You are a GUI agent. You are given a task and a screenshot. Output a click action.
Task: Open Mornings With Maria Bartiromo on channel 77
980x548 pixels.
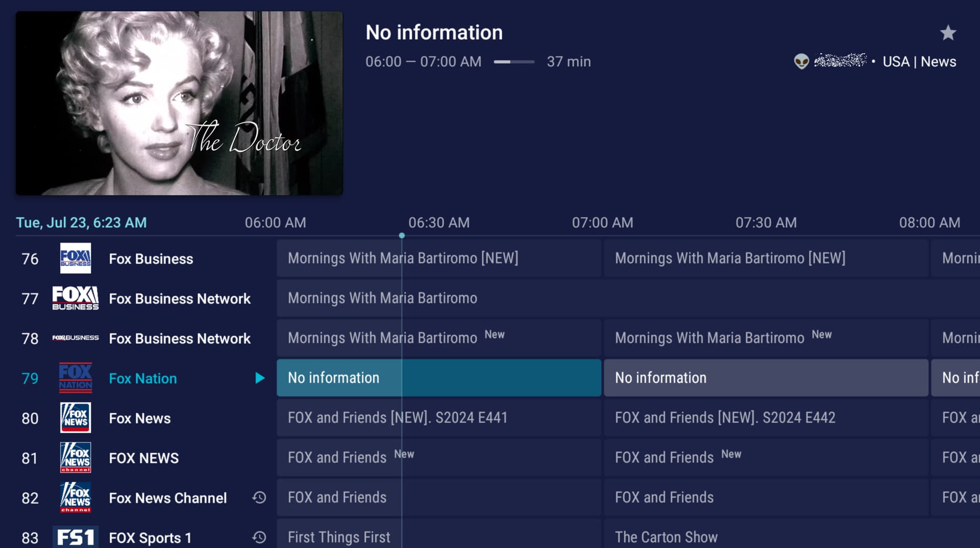tap(628, 298)
